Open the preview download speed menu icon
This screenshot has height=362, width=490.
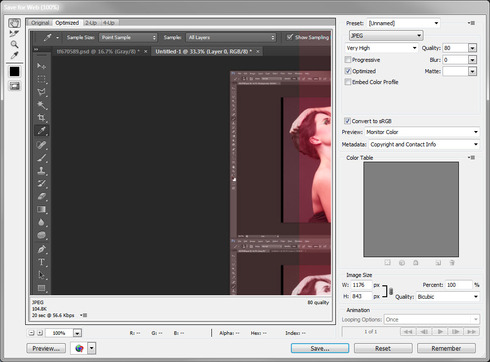tap(84, 315)
